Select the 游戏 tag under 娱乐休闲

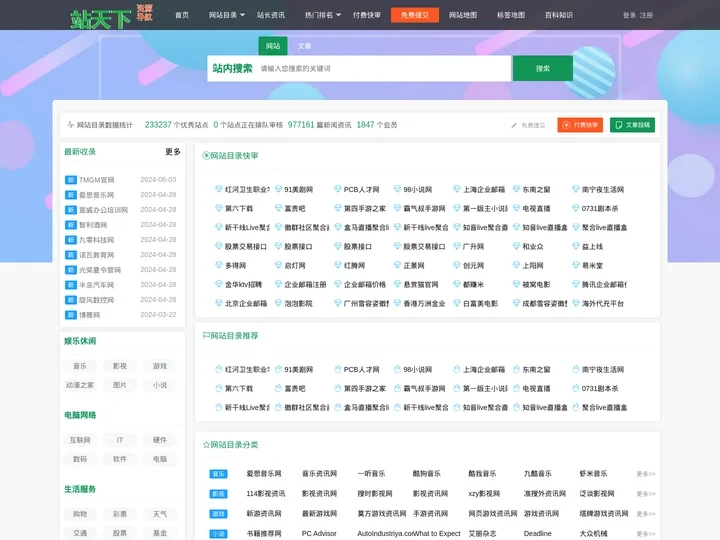point(160,366)
